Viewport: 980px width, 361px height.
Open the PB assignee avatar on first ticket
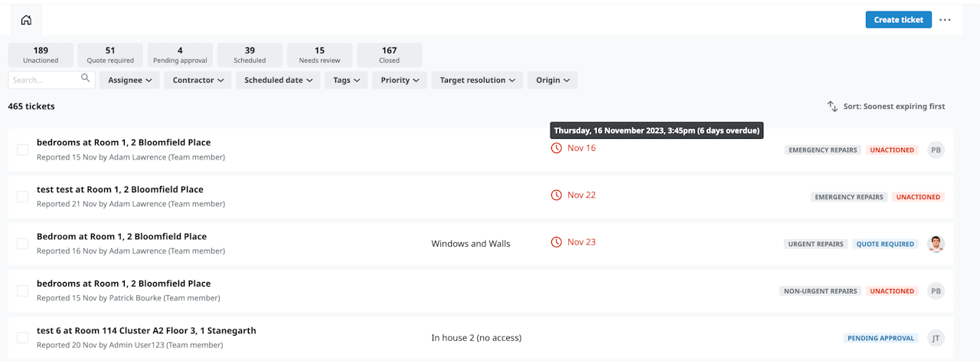pyautogui.click(x=936, y=149)
